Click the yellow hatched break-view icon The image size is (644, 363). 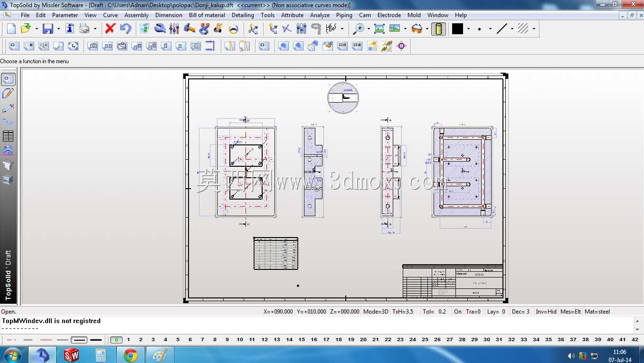(x=230, y=46)
